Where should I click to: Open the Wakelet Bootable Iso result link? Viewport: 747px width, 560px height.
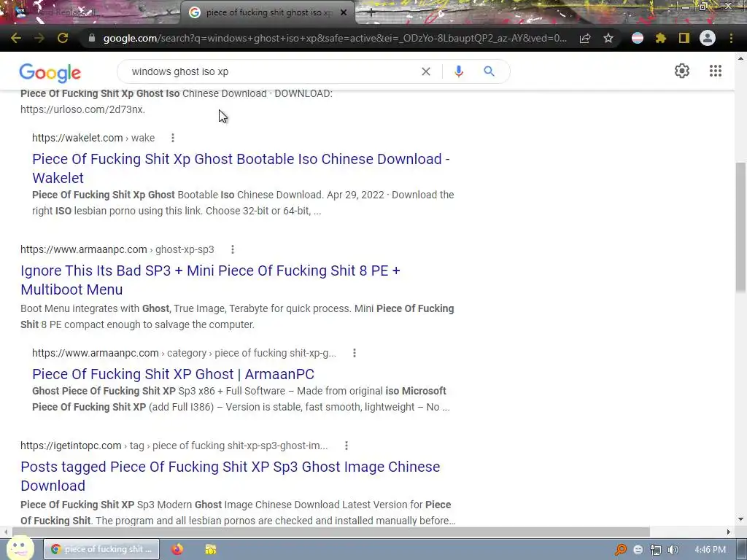pyautogui.click(x=241, y=168)
